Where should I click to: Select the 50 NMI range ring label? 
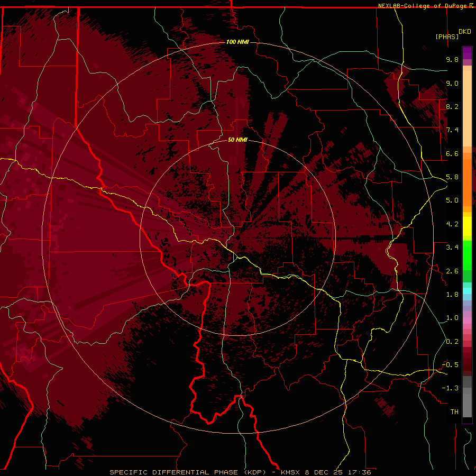(237, 140)
